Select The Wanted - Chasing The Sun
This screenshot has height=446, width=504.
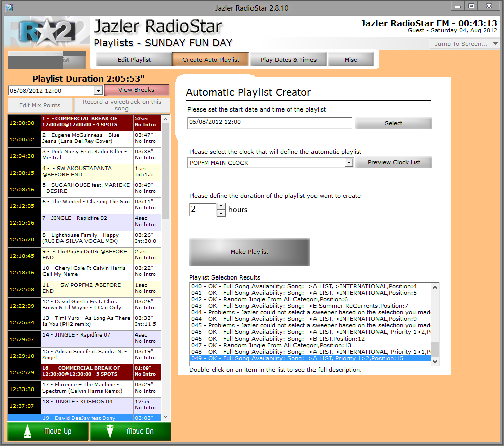point(84,206)
